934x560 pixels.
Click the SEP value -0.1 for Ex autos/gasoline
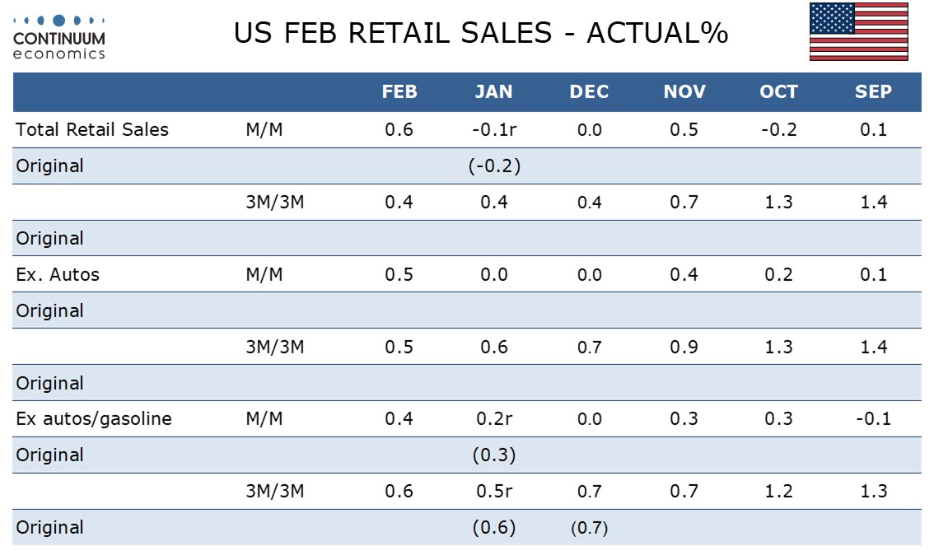pos(873,418)
